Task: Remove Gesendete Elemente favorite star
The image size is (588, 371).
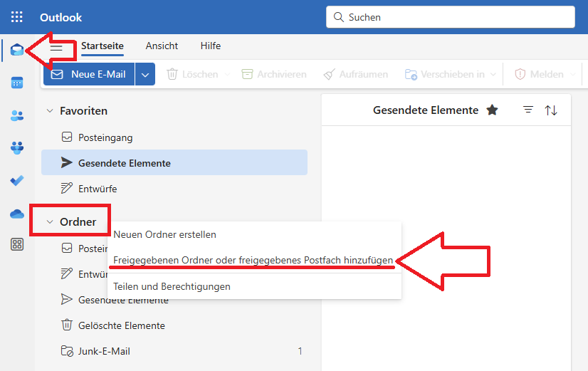Action: 492,110
